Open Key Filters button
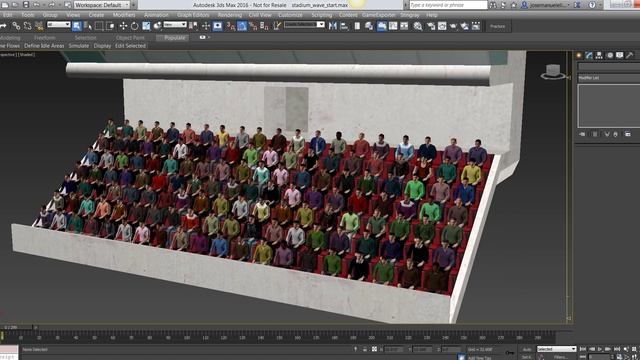 [560, 357]
